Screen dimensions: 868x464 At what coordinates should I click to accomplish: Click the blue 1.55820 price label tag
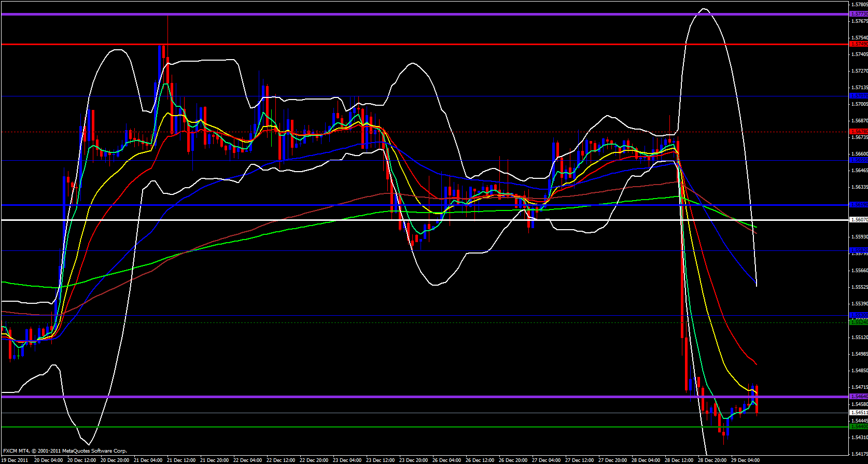tap(859, 250)
